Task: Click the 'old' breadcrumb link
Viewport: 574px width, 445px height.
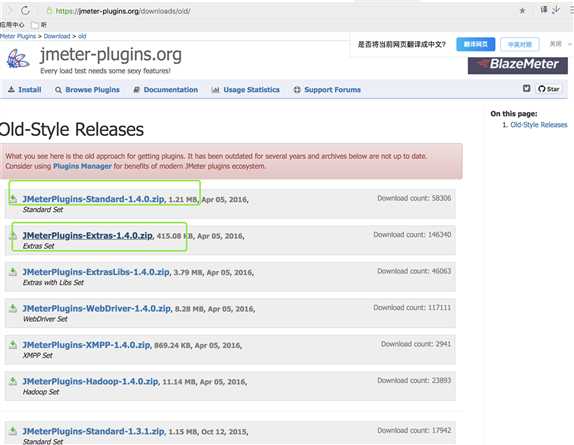Action: click(x=82, y=36)
